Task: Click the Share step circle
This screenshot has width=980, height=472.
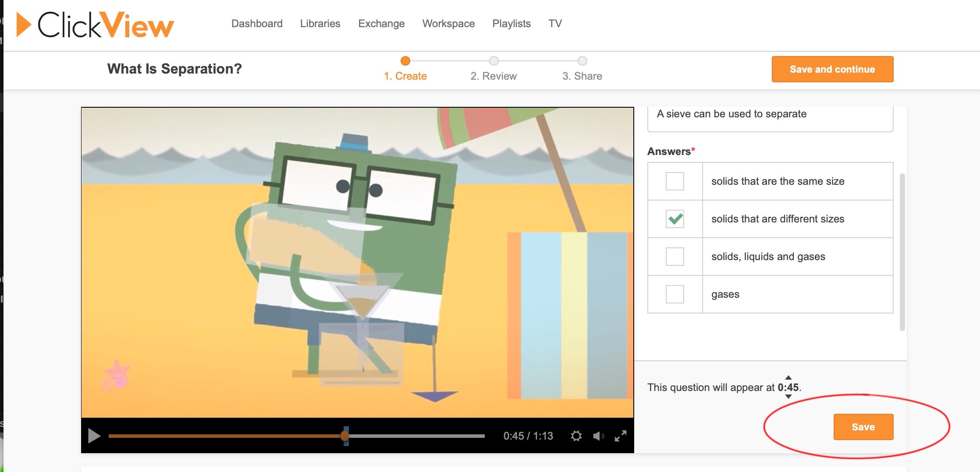Action: point(582,61)
